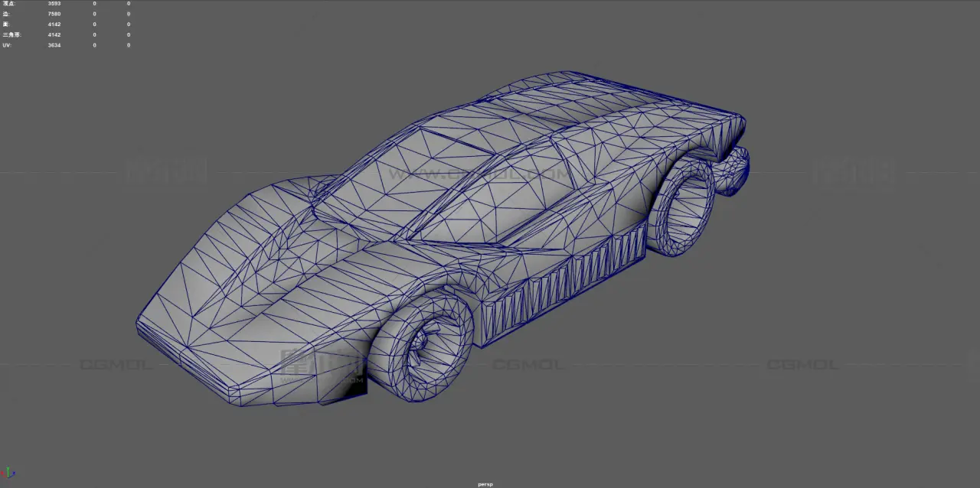Click the 顶点 vertices label in HUD

point(8,4)
